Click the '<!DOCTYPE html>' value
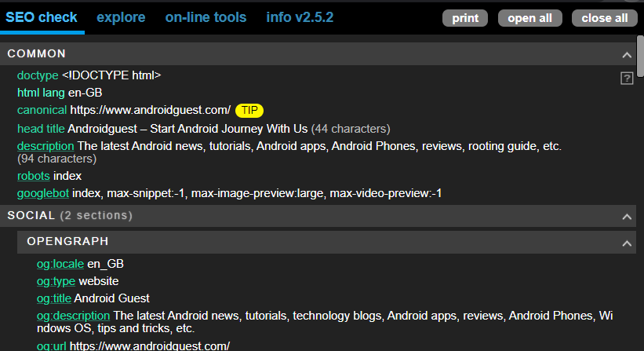644x351 pixels. [x=111, y=75]
